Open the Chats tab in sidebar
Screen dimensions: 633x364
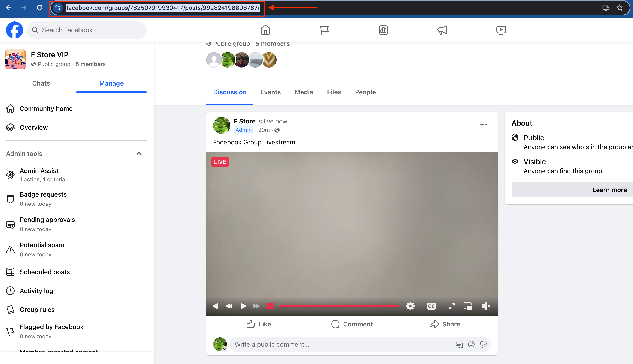[x=41, y=83]
